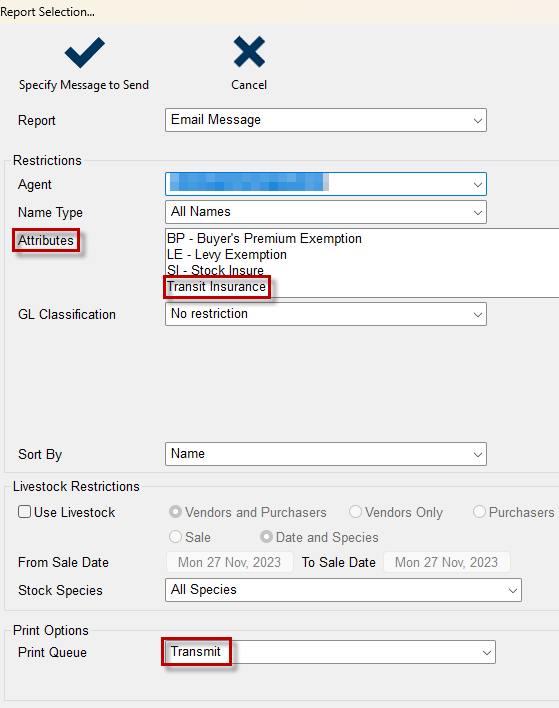
Task: Select SI - Stock Insure attribute
Action: point(215,270)
